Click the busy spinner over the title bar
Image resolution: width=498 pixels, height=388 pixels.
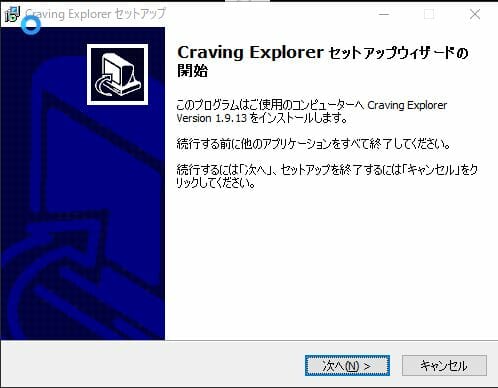[x=31, y=24]
